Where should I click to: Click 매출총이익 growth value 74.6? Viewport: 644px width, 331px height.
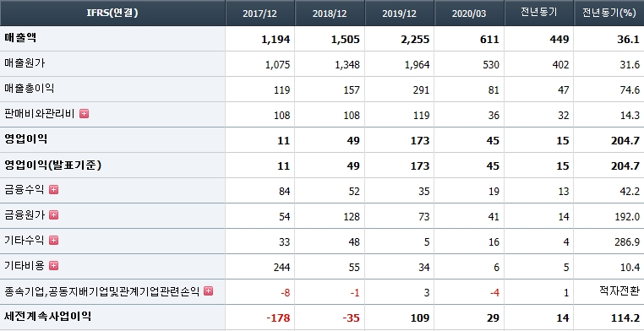(x=630, y=90)
